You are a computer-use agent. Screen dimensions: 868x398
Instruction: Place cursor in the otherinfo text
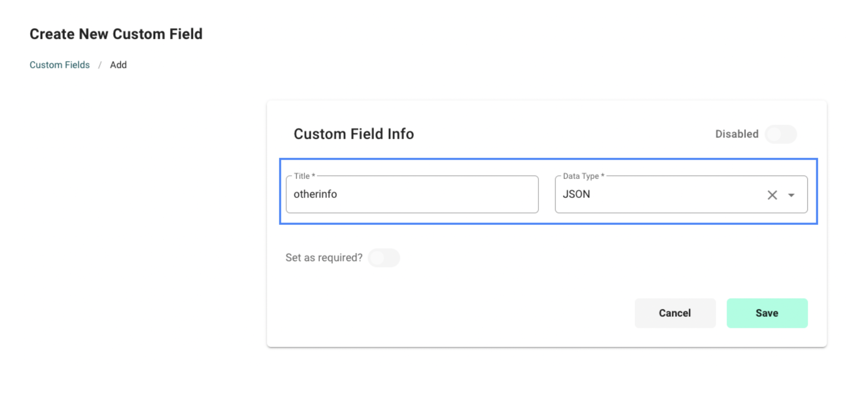tap(315, 194)
